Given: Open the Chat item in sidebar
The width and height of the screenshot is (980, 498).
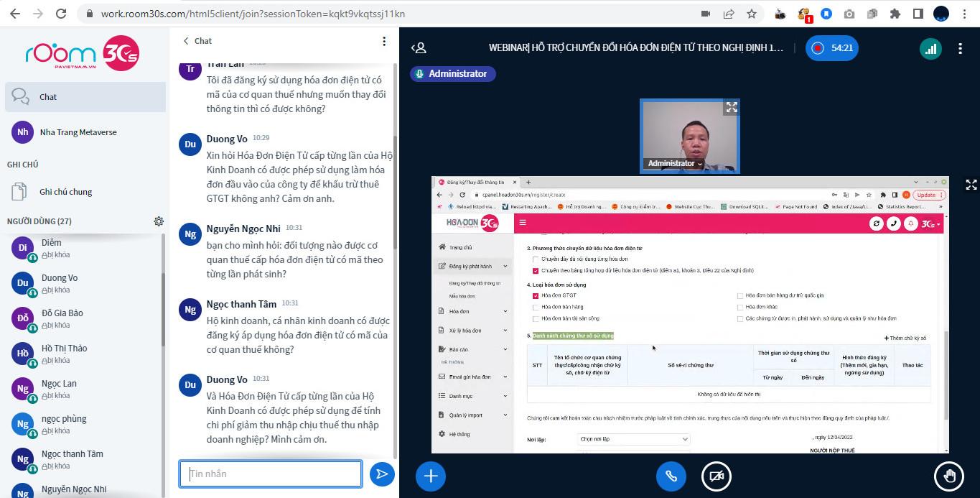Looking at the screenshot, I should pos(85,97).
